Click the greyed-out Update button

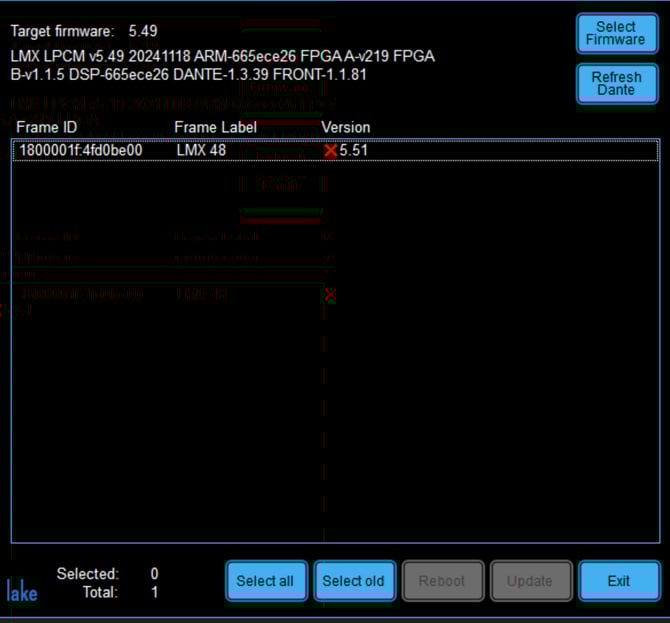pos(531,581)
